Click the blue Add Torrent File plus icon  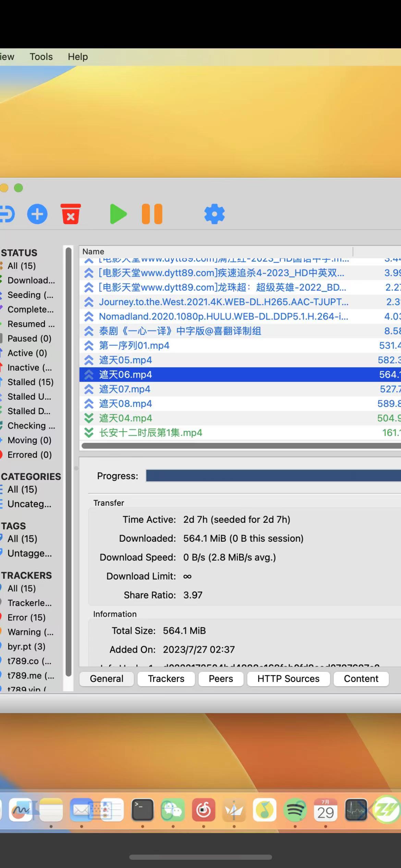point(37,214)
